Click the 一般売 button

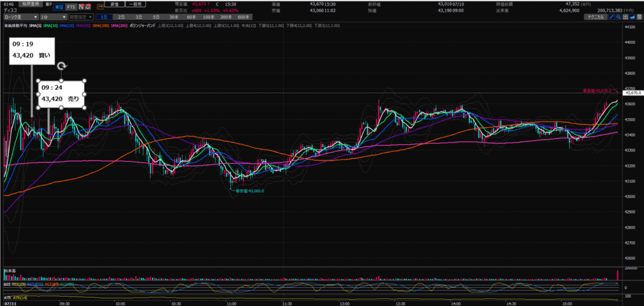click(x=136, y=4)
